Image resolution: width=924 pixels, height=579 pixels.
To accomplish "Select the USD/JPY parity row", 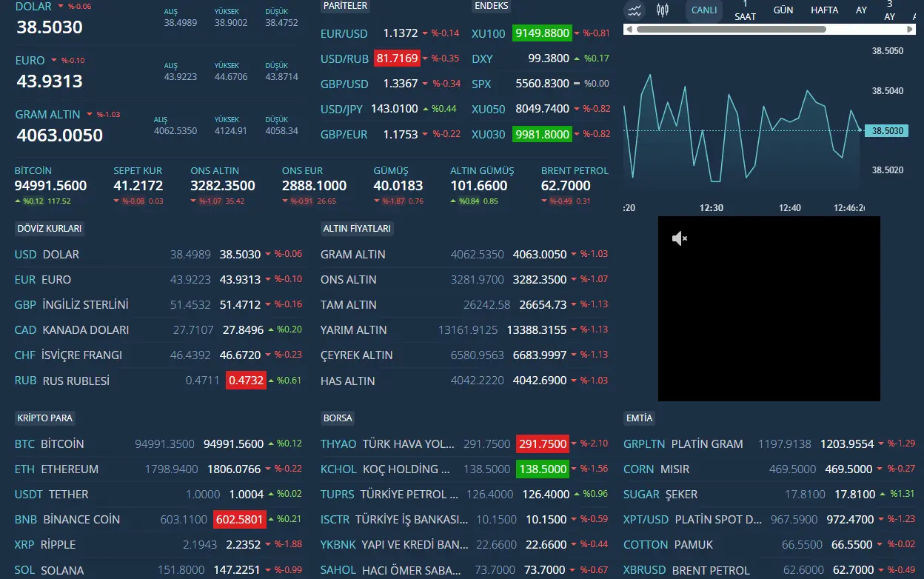I will [390, 109].
